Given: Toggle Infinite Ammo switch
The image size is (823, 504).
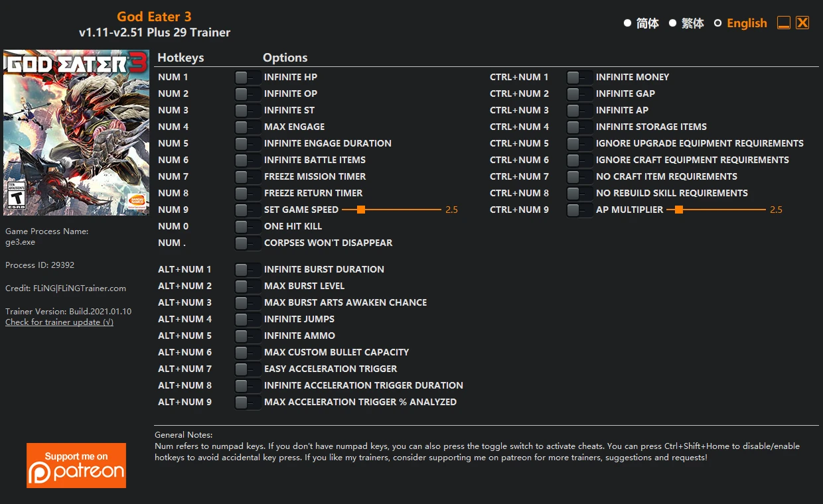Looking at the screenshot, I should 248,336.
